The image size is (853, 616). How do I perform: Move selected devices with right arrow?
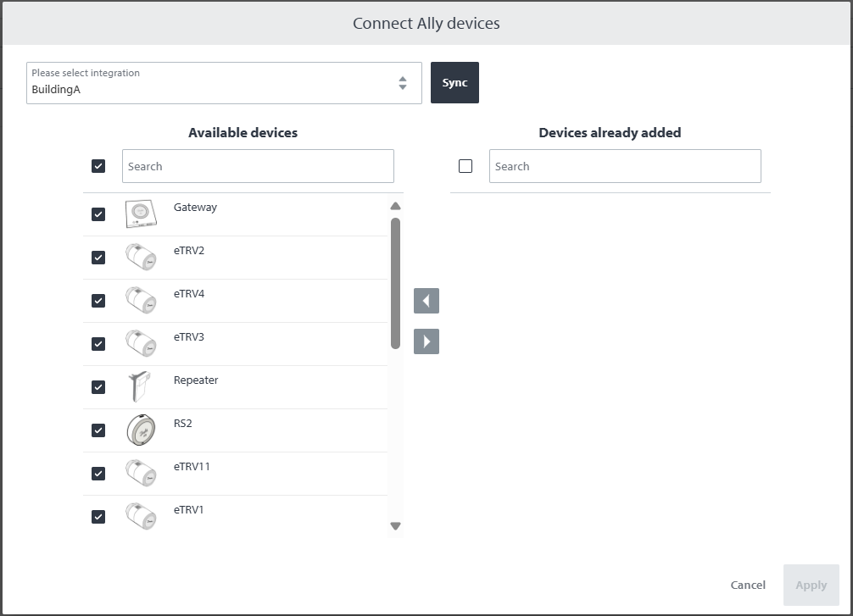pos(426,341)
